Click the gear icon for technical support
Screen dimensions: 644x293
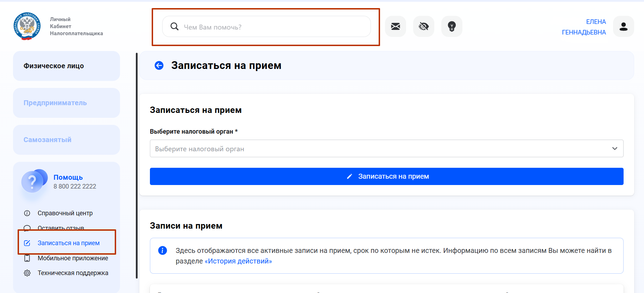pyautogui.click(x=27, y=273)
